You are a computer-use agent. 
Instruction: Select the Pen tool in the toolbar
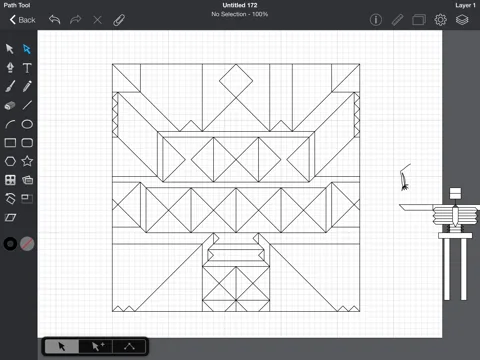pyautogui.click(x=10, y=68)
